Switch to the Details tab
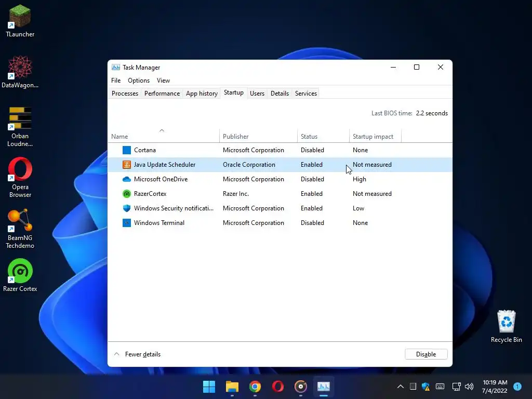 pyautogui.click(x=280, y=94)
